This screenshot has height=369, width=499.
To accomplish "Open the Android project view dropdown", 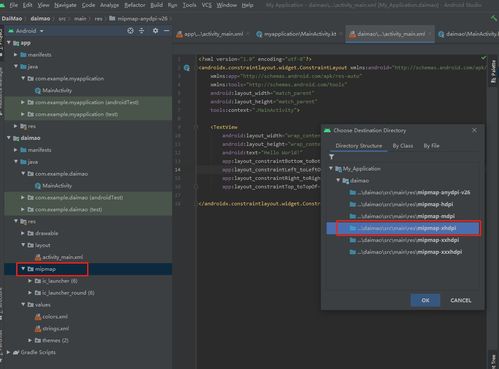I will click(x=26, y=31).
